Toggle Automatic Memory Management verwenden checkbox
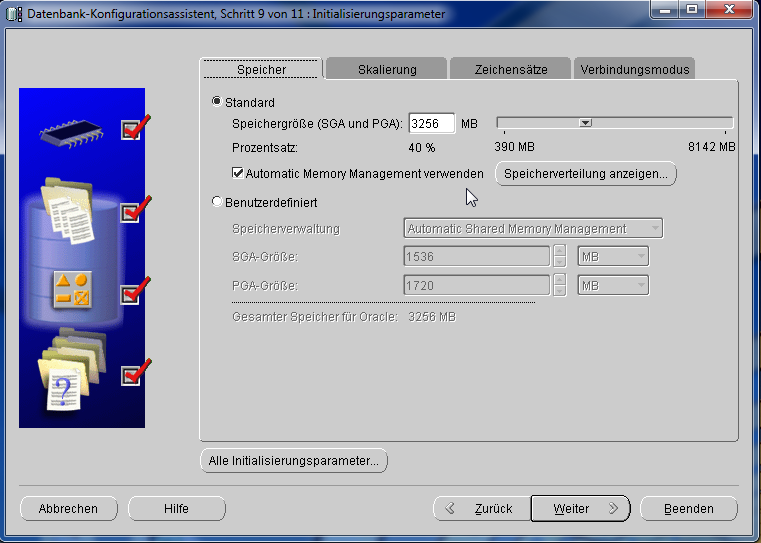Screen dimensions: 761x543 (238, 173)
